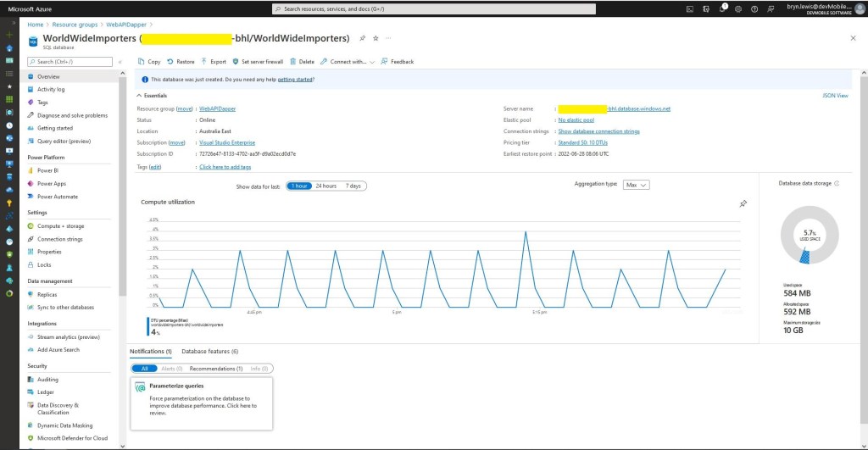Screen dimensions: 868x450
Task: Open the JSON View link
Action: tap(835, 96)
